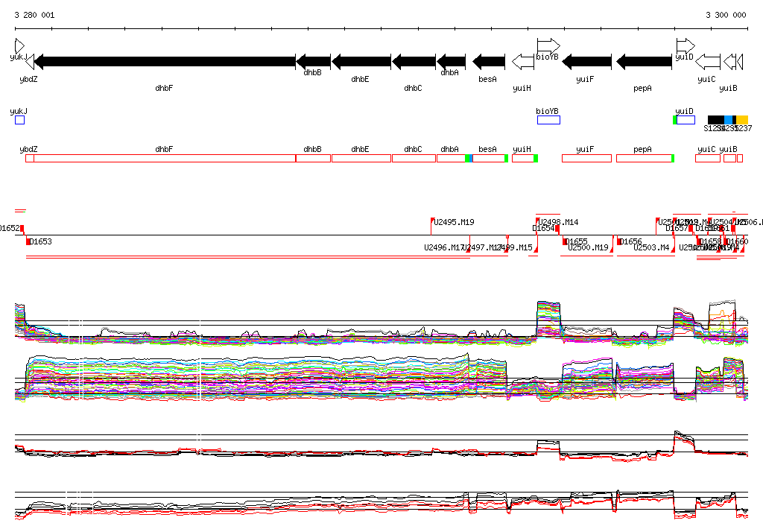Screen dimensions: 763x532
Task: Select the blue bioYB outlined box
Action: [549, 120]
